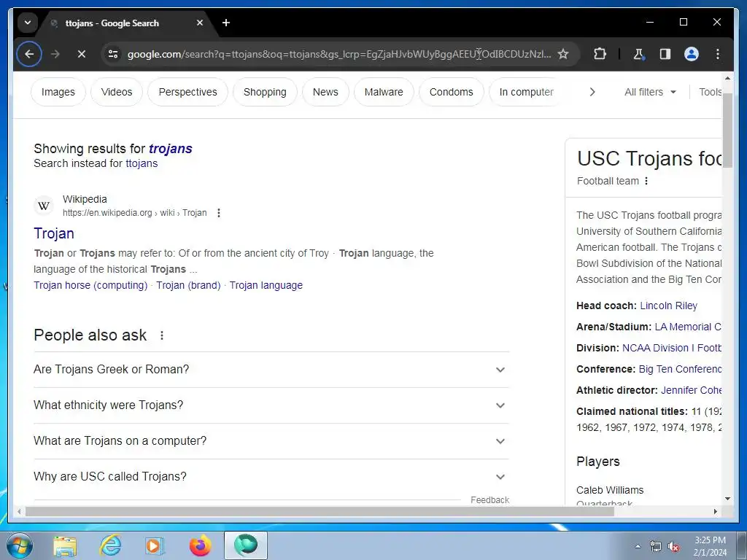Select the Shopping filter chip
The width and height of the screenshot is (747, 560).
265,92
